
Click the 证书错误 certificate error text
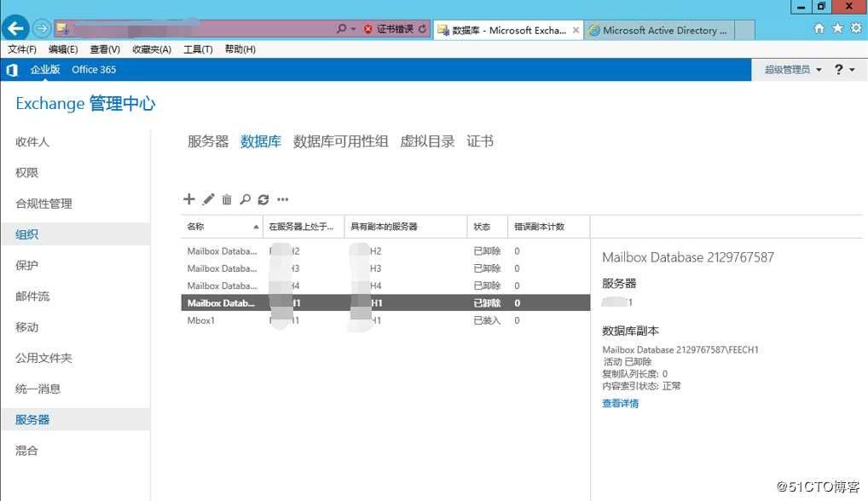coord(396,29)
